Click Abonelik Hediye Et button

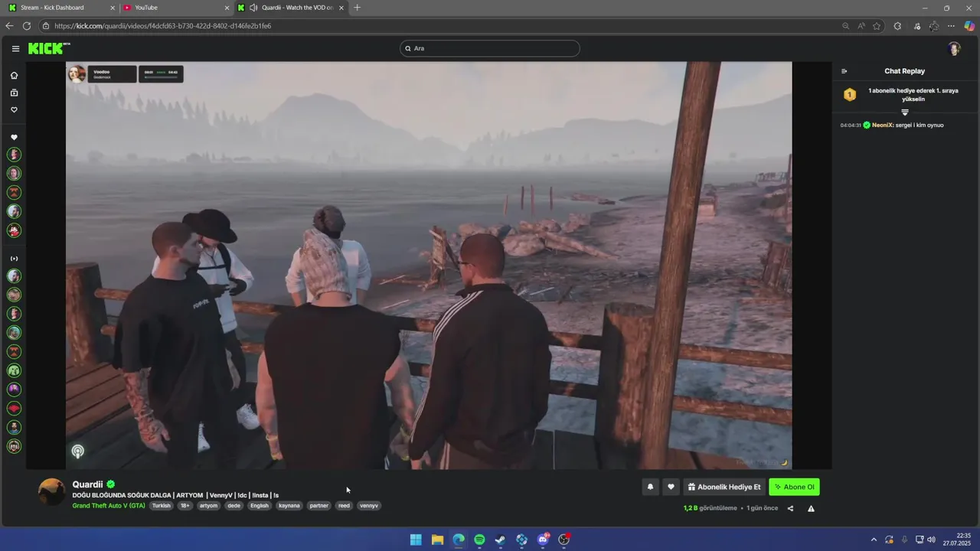[724, 487]
